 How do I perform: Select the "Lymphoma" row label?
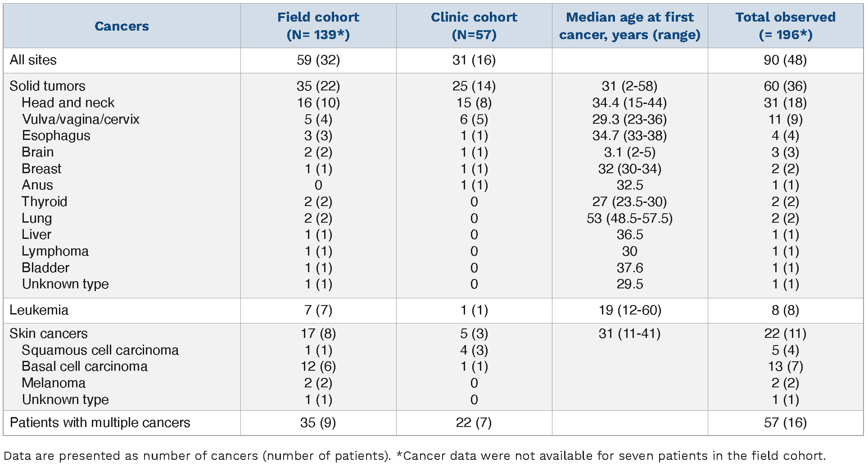click(x=55, y=251)
